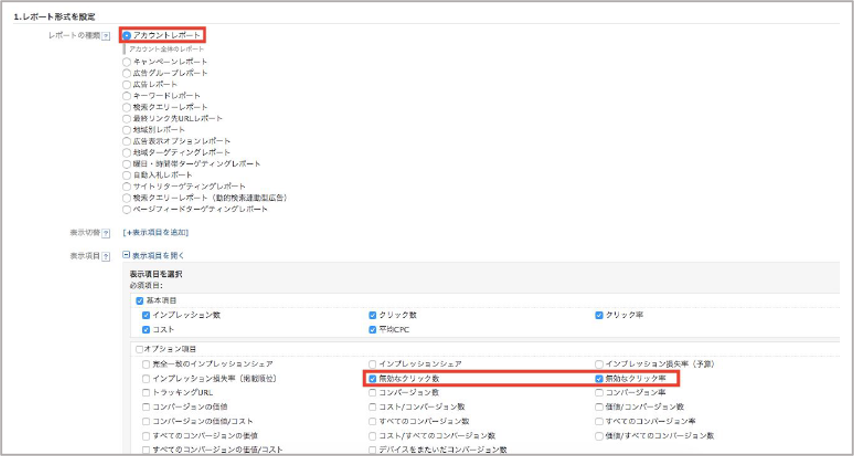854x456 pixels.
Task: Select キーワードレポート radio option
Action: pos(126,96)
